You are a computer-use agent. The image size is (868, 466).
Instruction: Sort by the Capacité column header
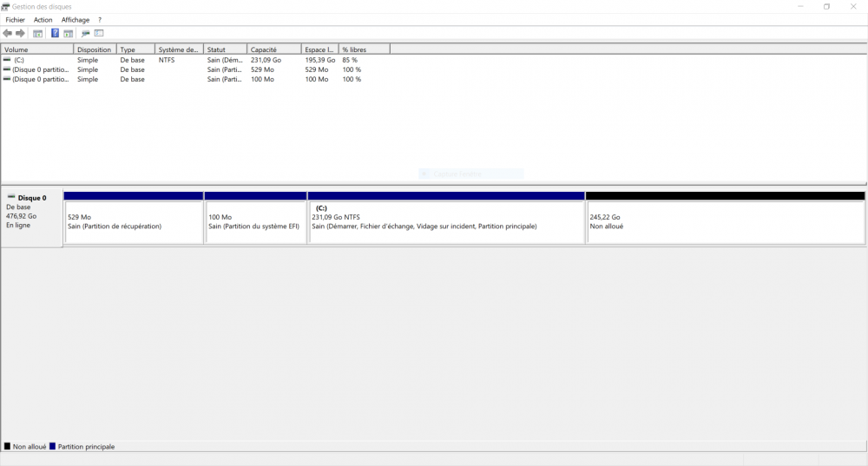click(x=273, y=49)
